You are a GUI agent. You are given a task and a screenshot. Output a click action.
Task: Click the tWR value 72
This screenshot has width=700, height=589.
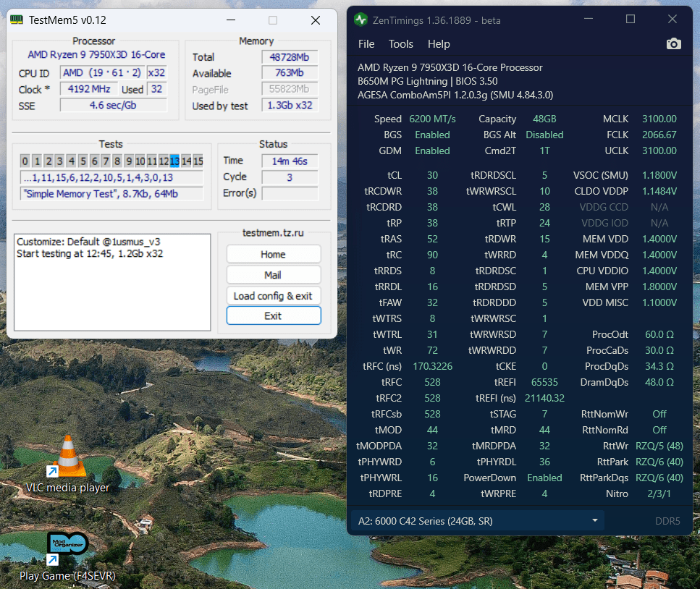click(432, 350)
